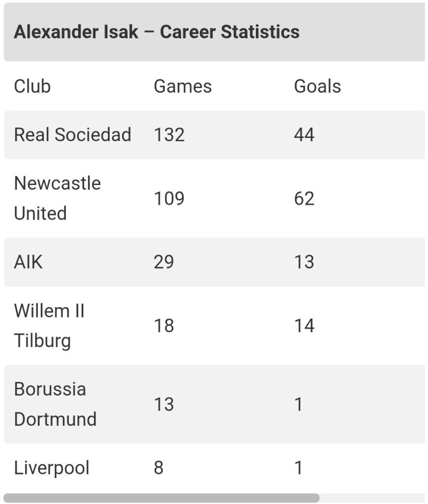Select the AIK club cell
The image size is (428, 504).
click(28, 262)
